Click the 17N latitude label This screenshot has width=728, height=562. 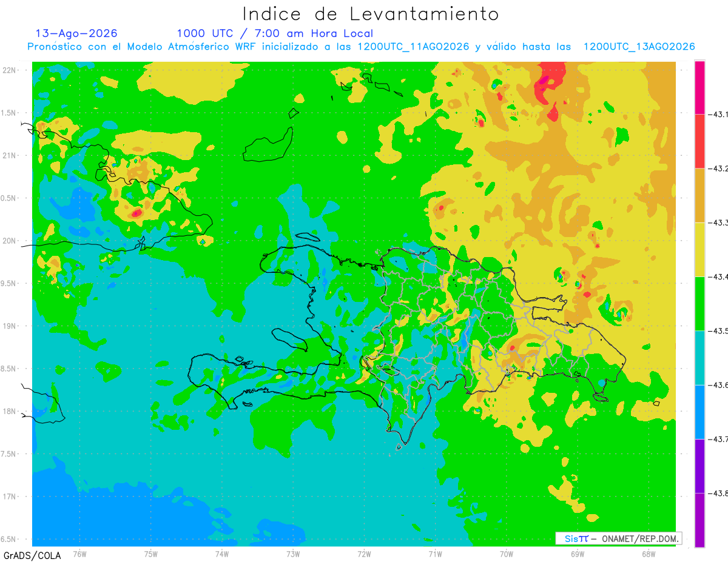[10, 497]
